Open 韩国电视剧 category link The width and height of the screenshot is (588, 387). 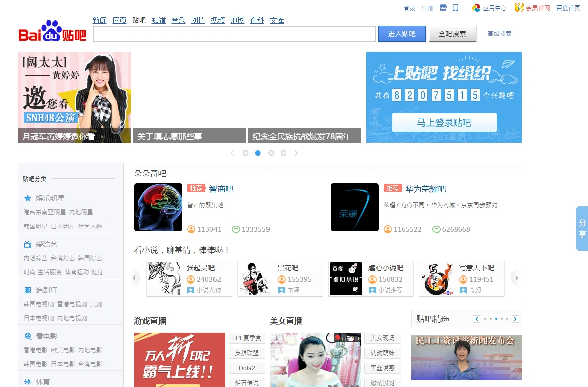click(39, 304)
